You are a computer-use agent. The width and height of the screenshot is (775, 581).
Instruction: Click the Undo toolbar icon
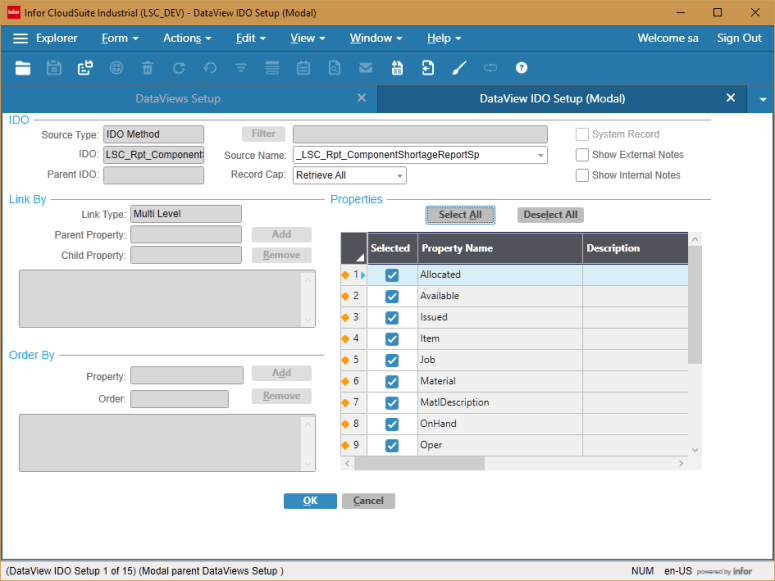pos(210,68)
